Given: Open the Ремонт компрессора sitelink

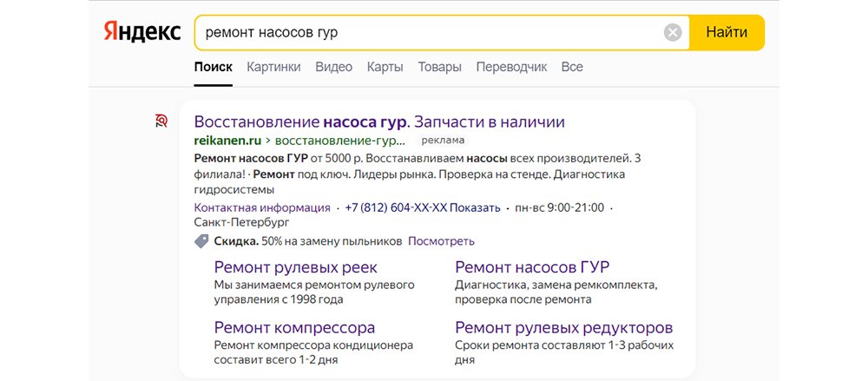Looking at the screenshot, I should (294, 328).
